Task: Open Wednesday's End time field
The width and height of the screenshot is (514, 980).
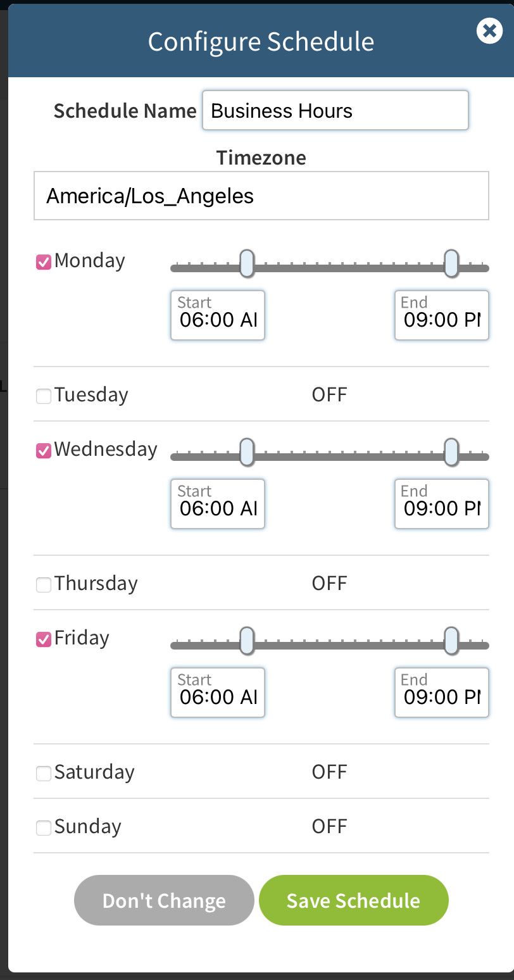Action: pyautogui.click(x=441, y=505)
